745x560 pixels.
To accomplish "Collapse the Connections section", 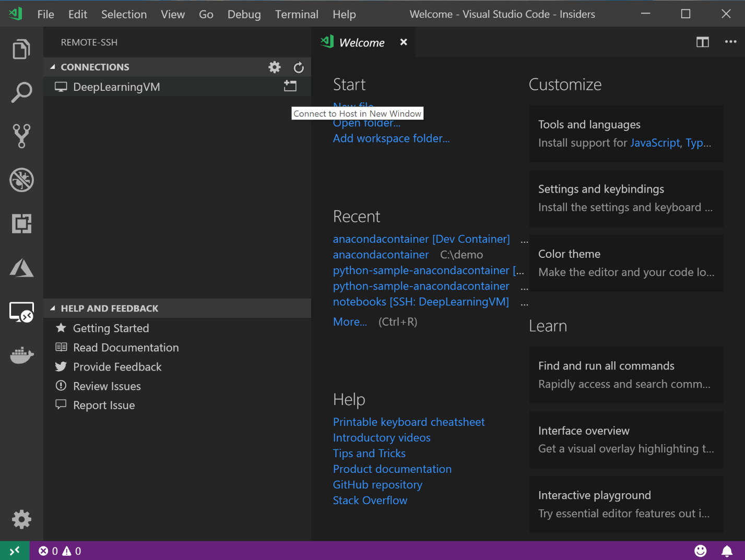I will (53, 67).
